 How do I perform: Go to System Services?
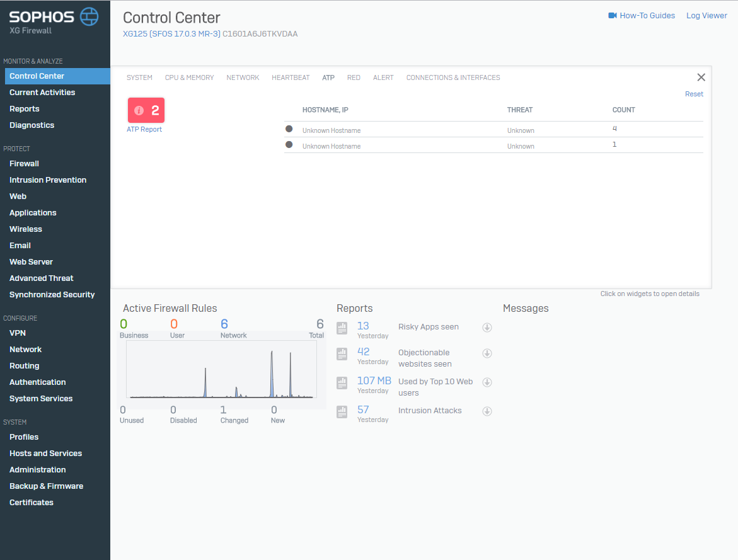[41, 399]
